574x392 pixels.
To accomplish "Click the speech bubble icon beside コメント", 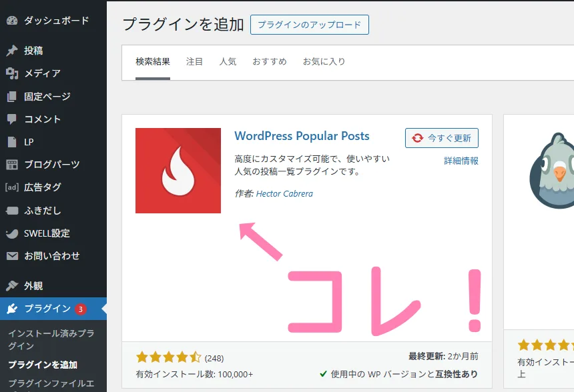I will 12,119.
